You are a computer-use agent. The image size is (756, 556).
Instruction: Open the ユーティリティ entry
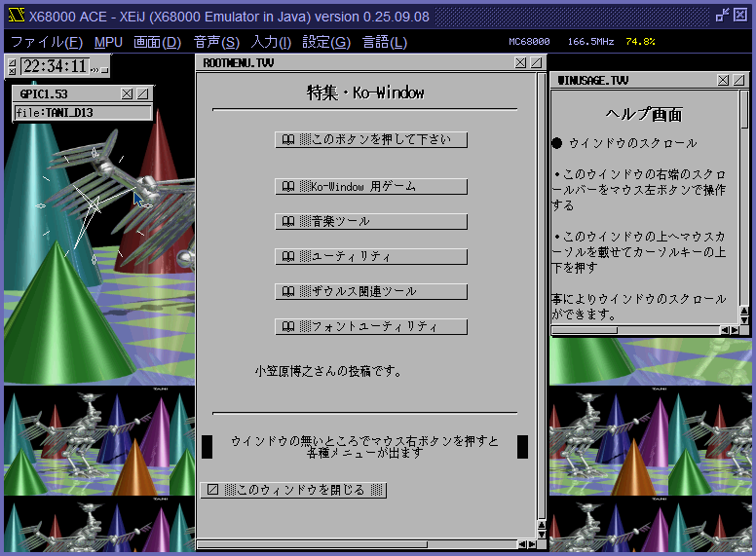point(371,256)
